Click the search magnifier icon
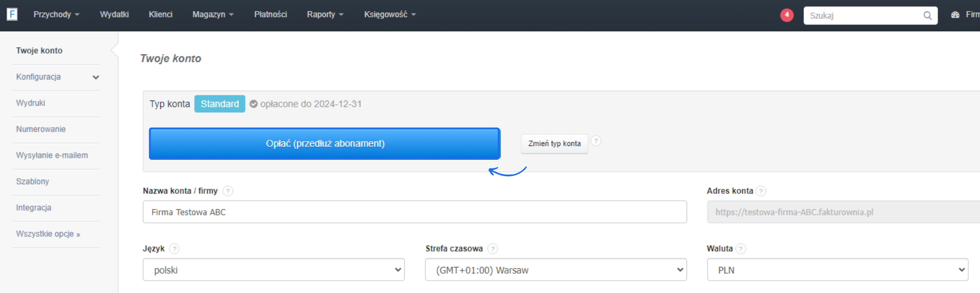Viewport: 980px width, 293px height. pyautogui.click(x=927, y=16)
